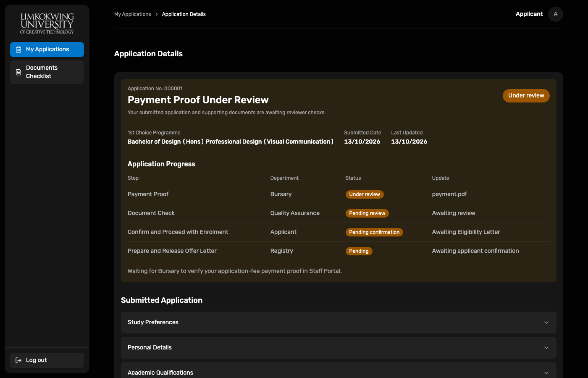Click the Bursary department cell
This screenshot has width=588, height=378.
click(281, 194)
